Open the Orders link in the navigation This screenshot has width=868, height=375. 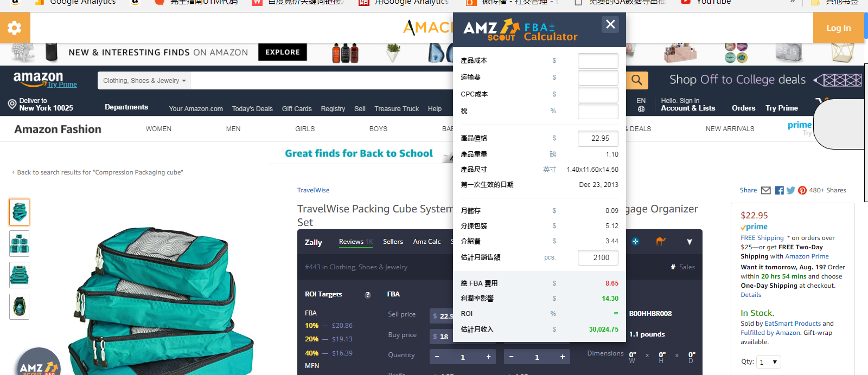(x=743, y=108)
